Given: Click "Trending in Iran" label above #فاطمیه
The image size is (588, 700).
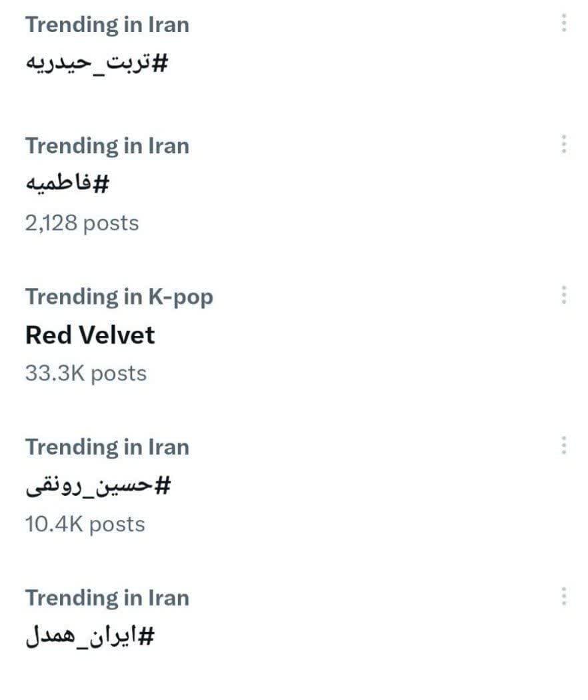Looking at the screenshot, I should (107, 146).
